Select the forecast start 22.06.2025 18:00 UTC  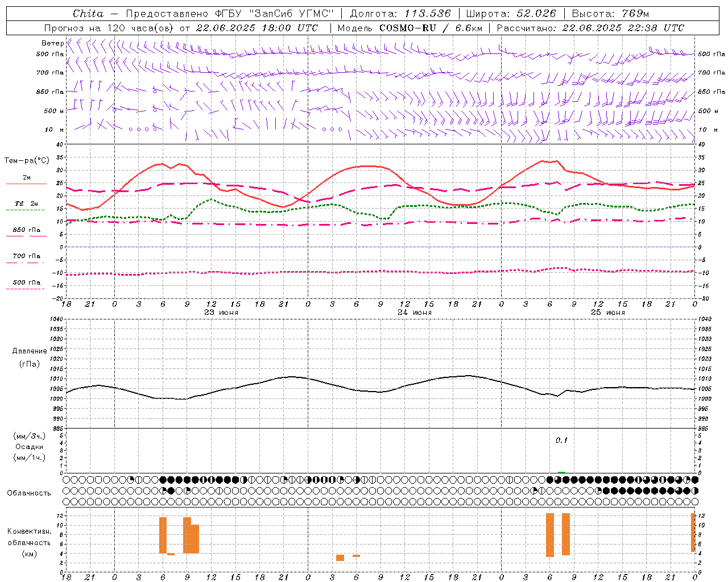click(x=257, y=28)
